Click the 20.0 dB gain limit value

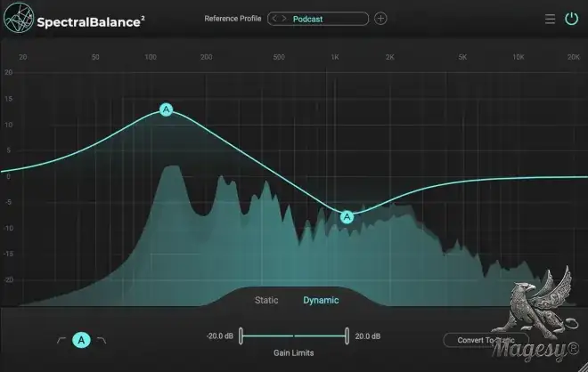[x=367, y=336]
